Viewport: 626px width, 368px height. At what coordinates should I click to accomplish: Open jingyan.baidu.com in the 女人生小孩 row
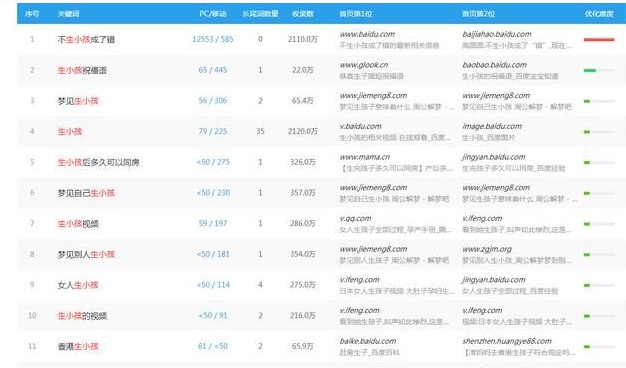tap(494, 280)
